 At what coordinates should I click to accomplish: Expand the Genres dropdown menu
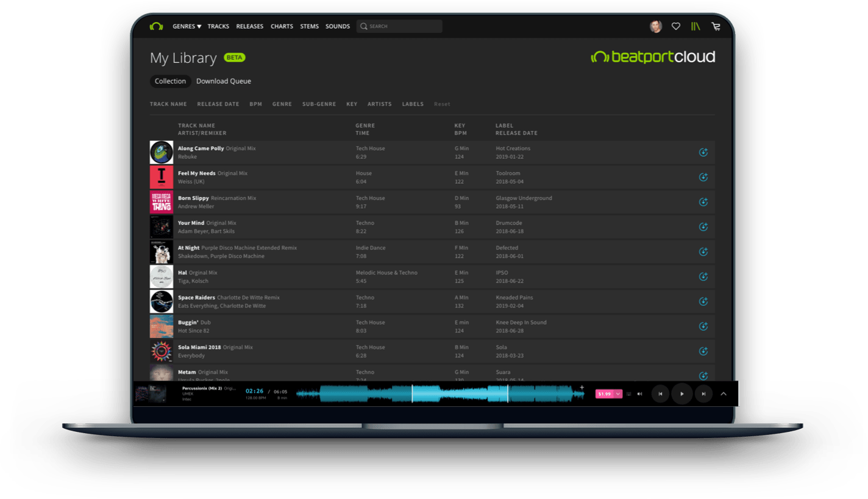point(187,26)
